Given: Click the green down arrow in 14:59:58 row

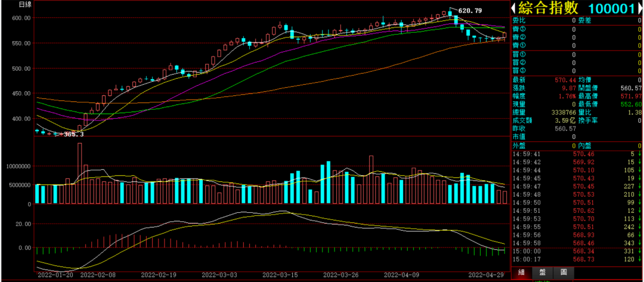Looking at the screenshot, I should 640,243.
